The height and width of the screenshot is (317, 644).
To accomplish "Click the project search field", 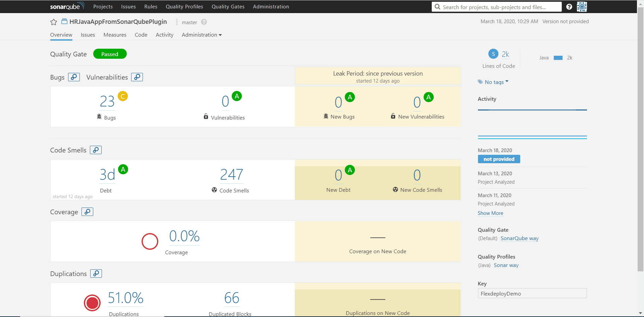I will (x=497, y=7).
